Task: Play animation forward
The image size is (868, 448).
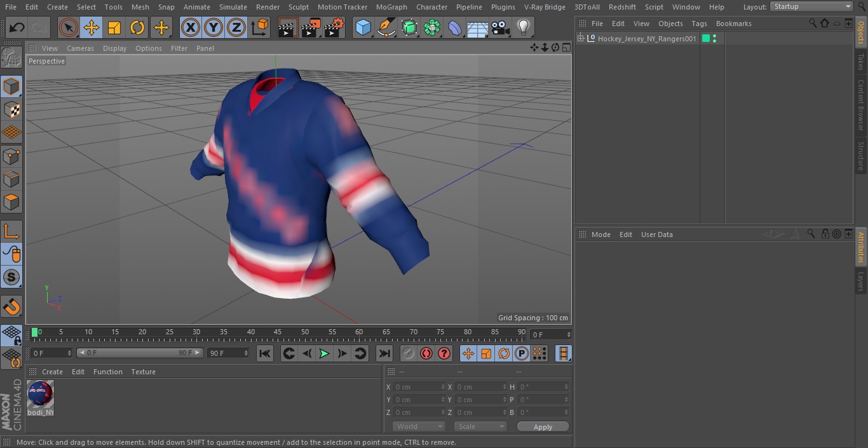Action: point(324,353)
